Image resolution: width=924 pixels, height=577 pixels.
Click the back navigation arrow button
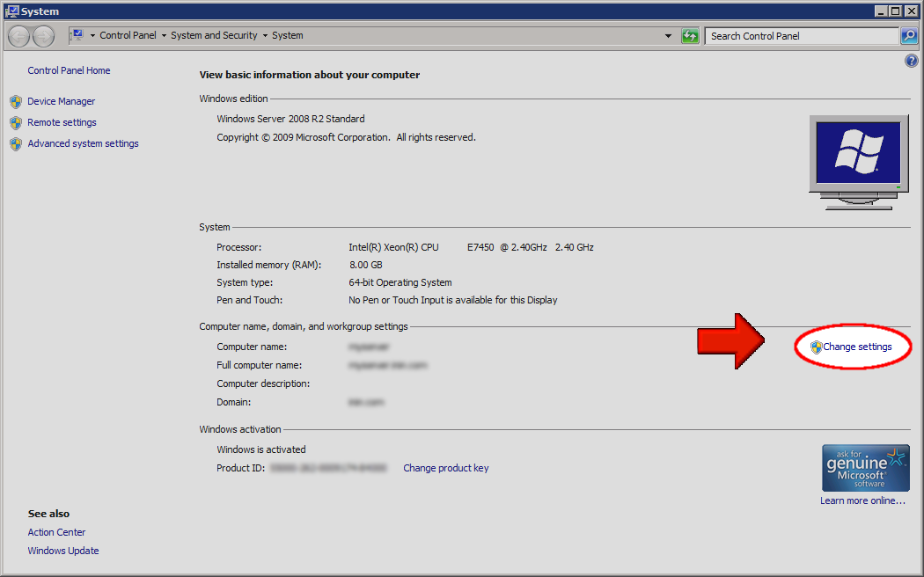19,36
